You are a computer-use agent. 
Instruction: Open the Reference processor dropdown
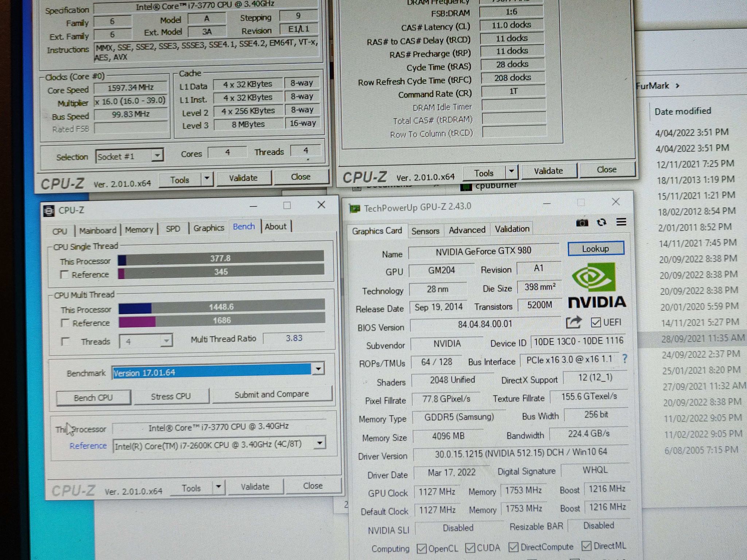point(320,443)
